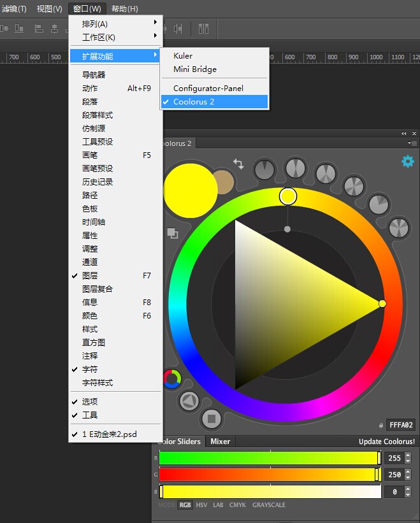This screenshot has width=420, height=523.
Task: Open Coolorus settings gear icon
Action: [x=408, y=161]
